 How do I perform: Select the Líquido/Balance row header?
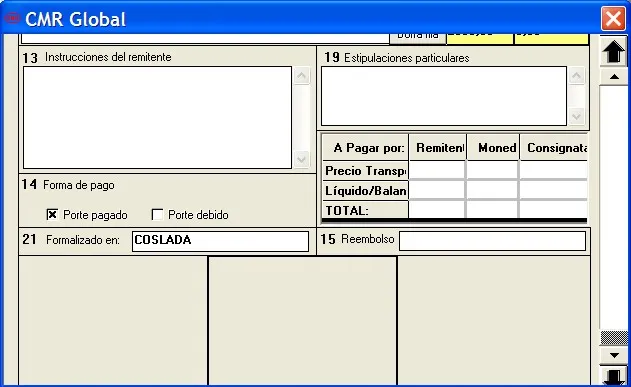[365, 190]
